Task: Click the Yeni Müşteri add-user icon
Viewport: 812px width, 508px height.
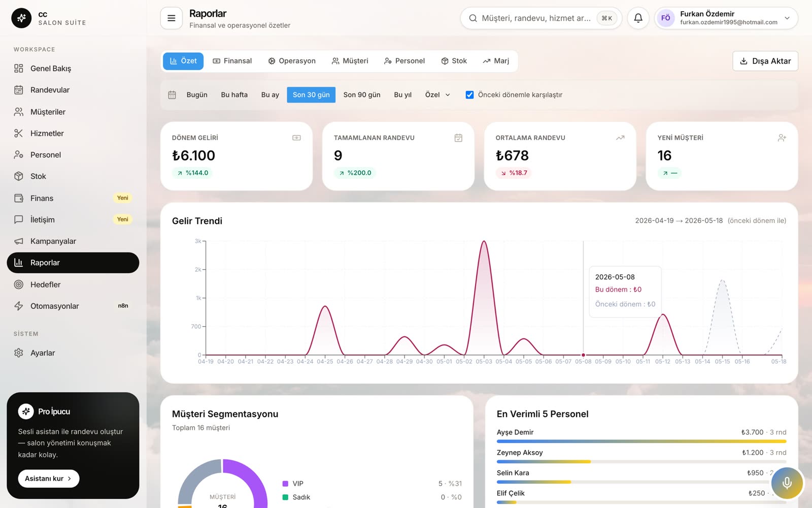Action: tap(782, 138)
